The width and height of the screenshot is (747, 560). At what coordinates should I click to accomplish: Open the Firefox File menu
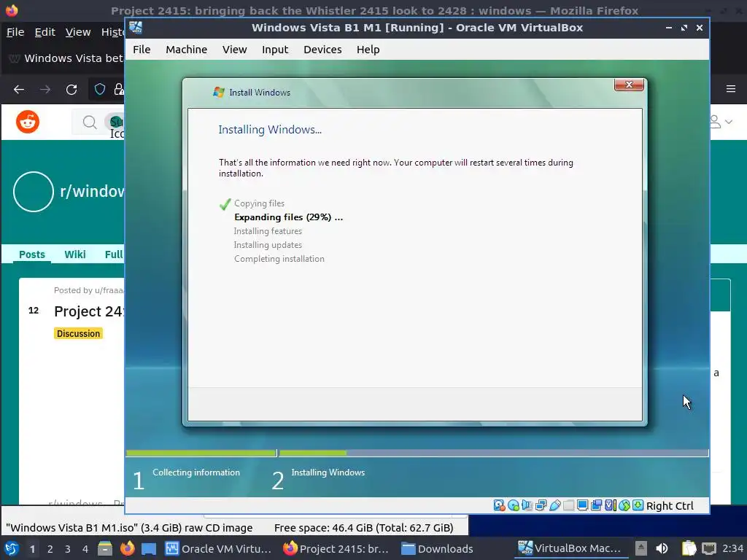[15, 32]
